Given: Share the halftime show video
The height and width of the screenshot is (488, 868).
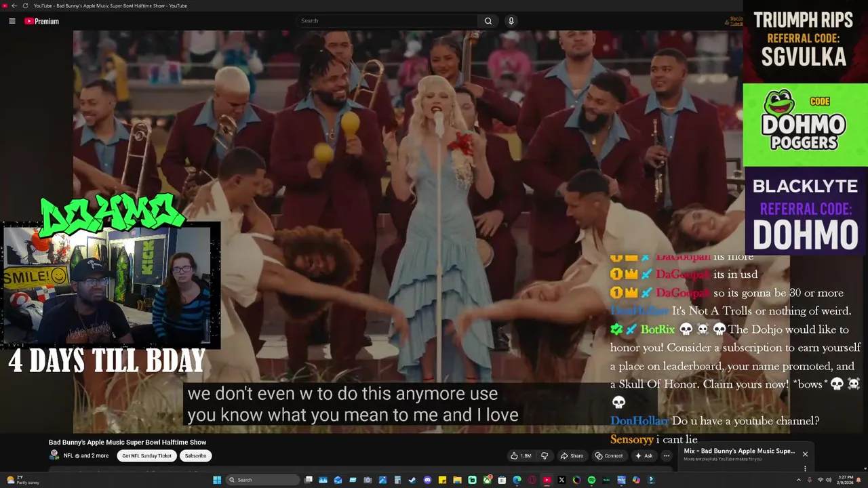Looking at the screenshot, I should [572, 455].
